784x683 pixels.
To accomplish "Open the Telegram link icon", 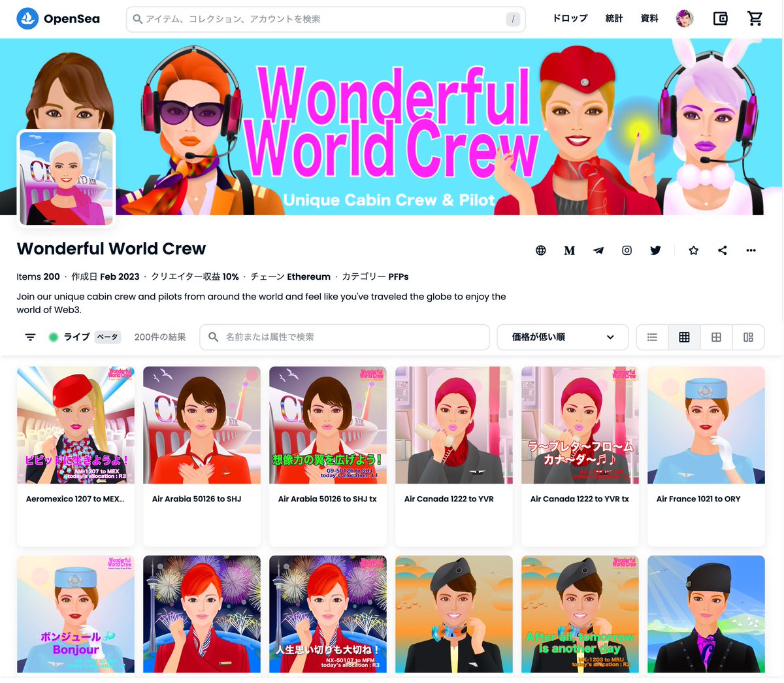I will point(598,250).
